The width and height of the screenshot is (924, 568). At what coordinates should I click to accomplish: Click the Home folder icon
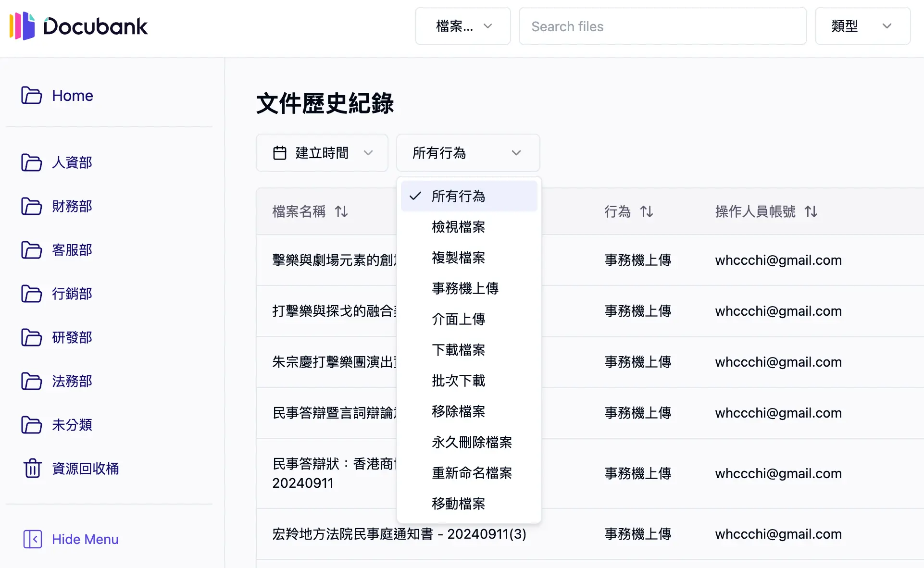pyautogui.click(x=32, y=96)
